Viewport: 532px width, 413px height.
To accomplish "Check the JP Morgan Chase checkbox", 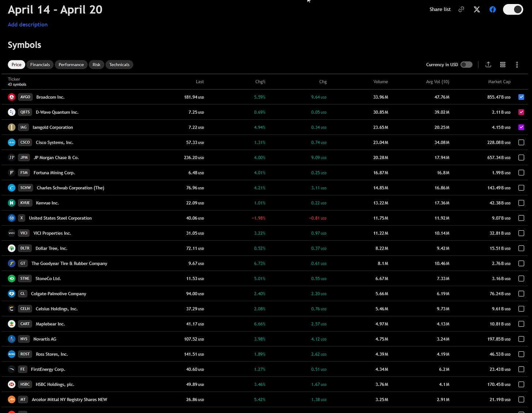I will (521, 158).
